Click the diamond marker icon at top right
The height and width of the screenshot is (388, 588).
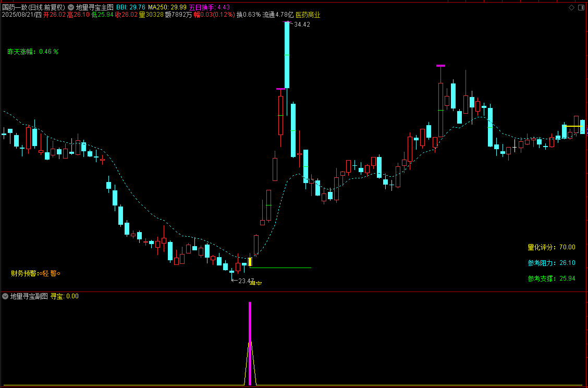(x=571, y=7)
